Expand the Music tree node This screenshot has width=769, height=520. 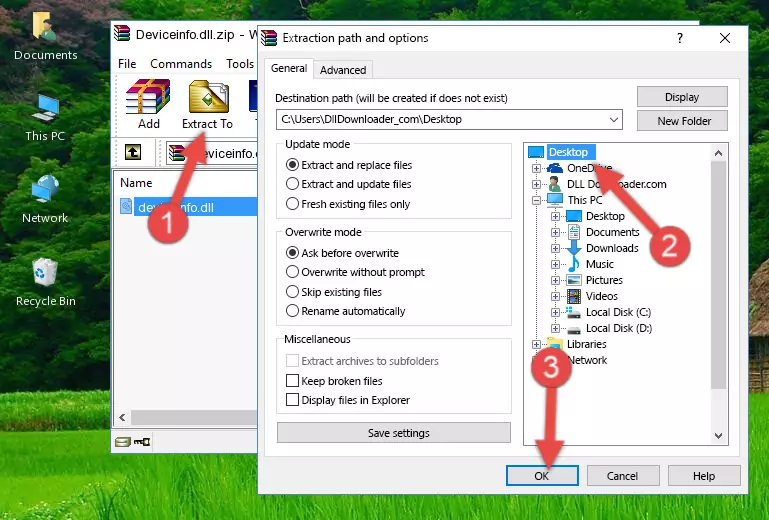click(x=555, y=264)
